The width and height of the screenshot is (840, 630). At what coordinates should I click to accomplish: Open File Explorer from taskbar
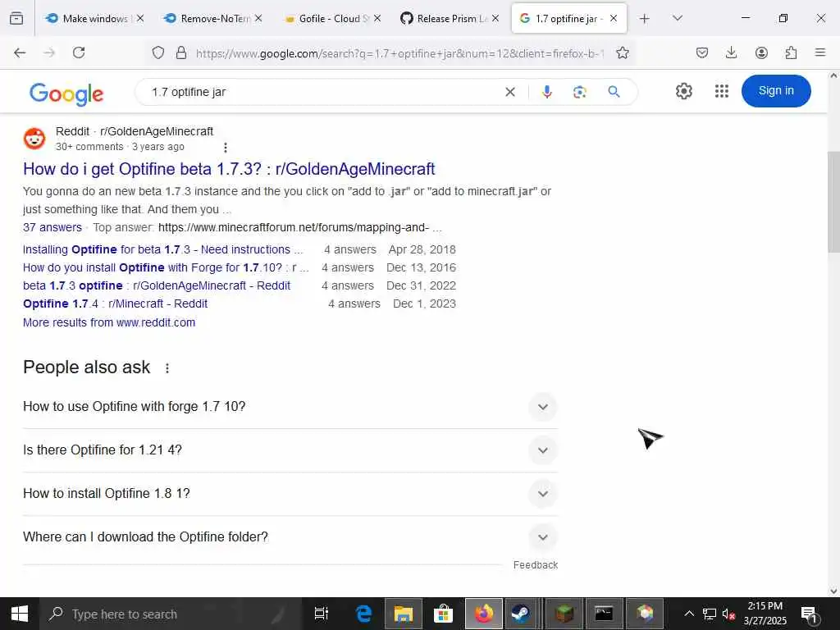pyautogui.click(x=404, y=614)
